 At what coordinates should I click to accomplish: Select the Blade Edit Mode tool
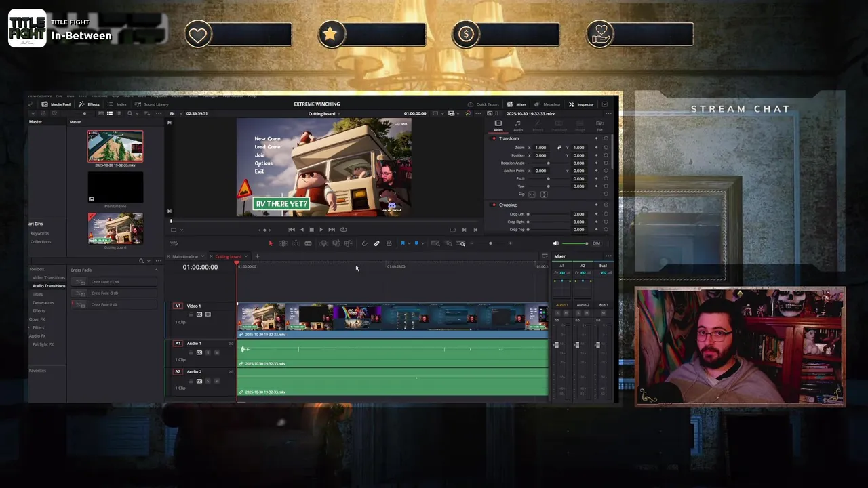coord(309,243)
